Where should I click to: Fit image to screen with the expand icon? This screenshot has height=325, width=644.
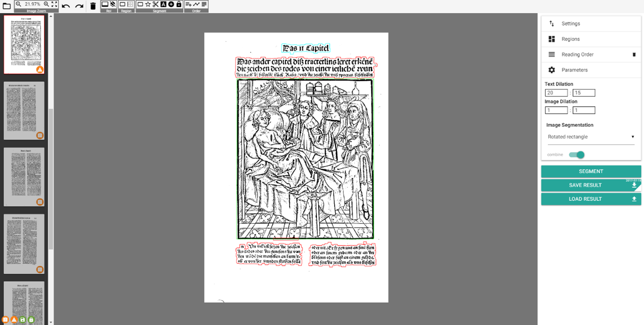(54, 4)
